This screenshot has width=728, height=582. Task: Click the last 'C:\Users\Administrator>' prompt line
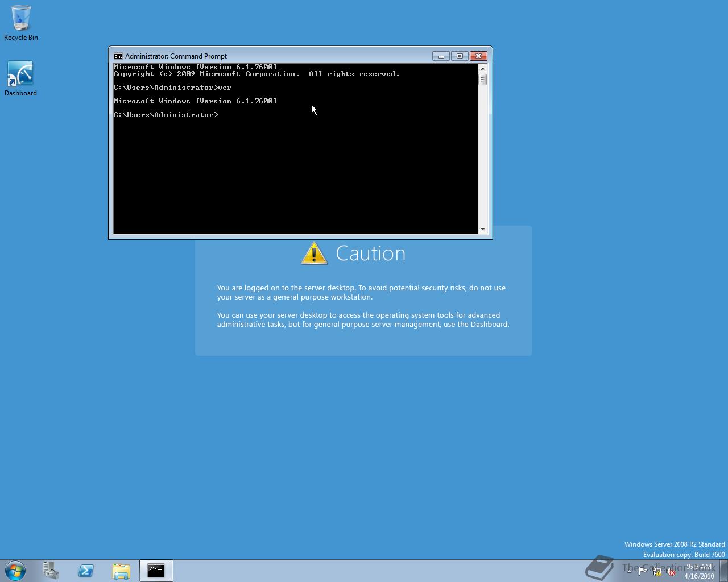pyautogui.click(x=166, y=115)
